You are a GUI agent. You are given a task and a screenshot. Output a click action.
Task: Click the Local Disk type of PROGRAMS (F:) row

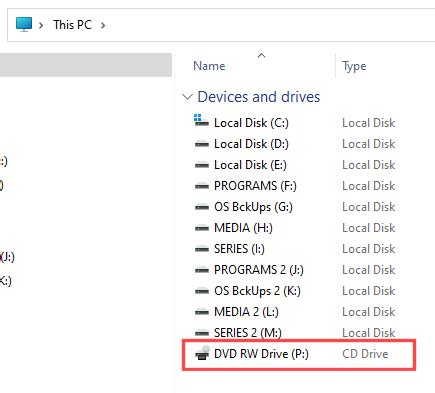[x=369, y=186]
